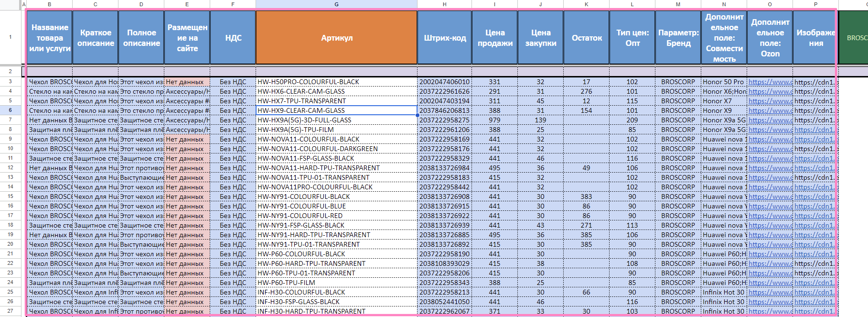Select column G header letter
This screenshot has width=868, height=317.
point(336,4)
